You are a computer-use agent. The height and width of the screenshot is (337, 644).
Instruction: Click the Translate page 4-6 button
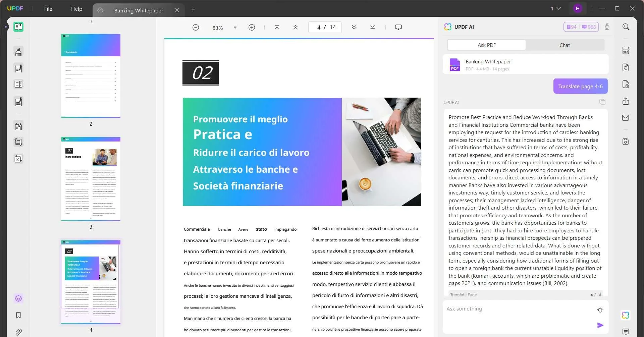point(580,86)
